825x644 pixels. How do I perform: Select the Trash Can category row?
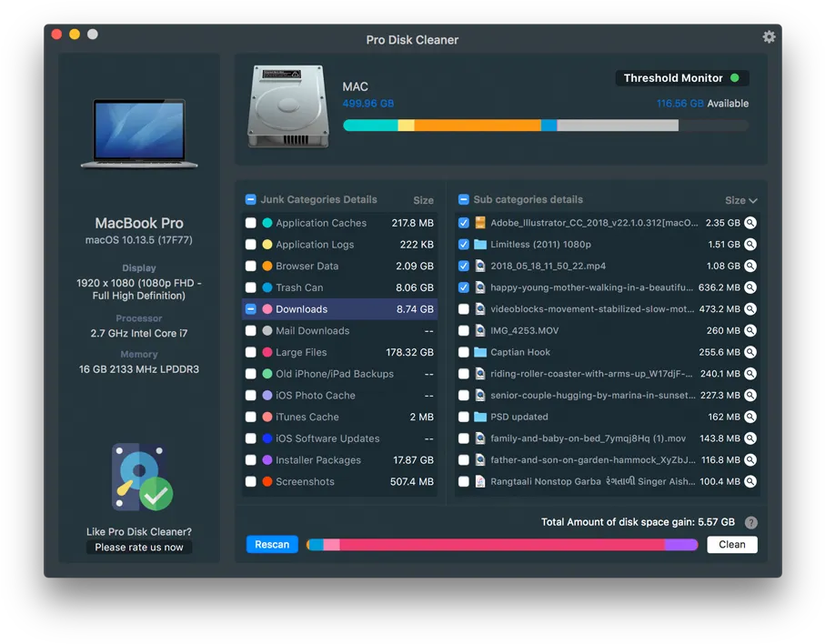pos(339,287)
